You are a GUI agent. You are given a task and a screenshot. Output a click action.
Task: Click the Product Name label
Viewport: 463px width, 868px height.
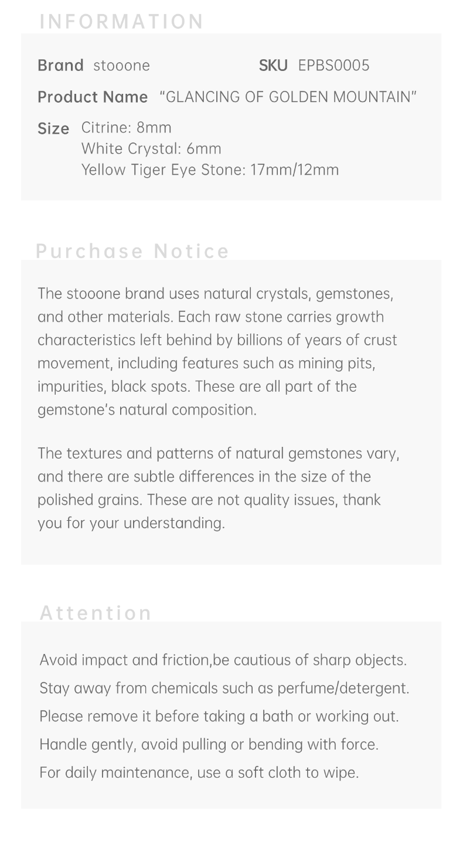pos(93,97)
